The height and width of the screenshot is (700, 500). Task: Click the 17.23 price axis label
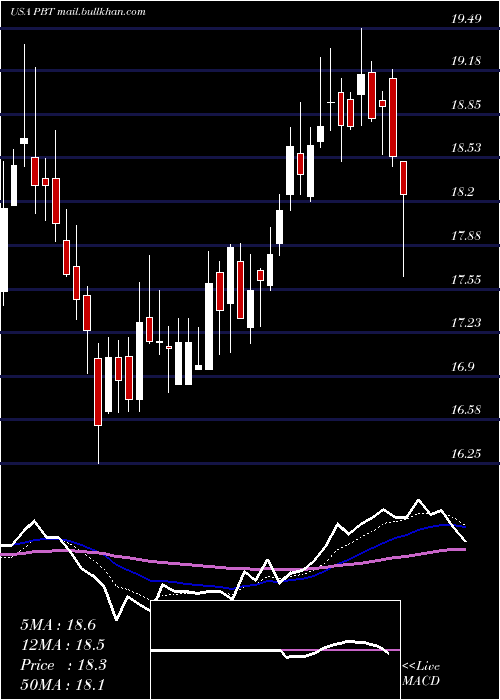(x=466, y=323)
